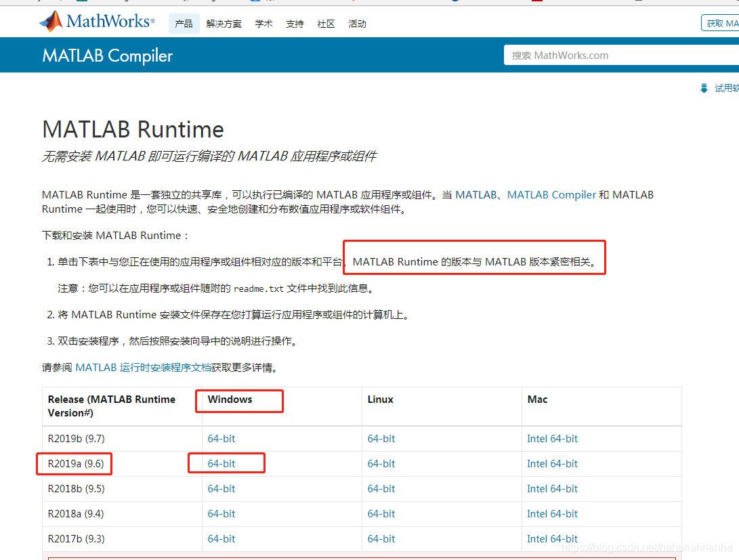Download R2019b Linux 64-bit runtime
The image size is (739, 560).
coord(381,438)
